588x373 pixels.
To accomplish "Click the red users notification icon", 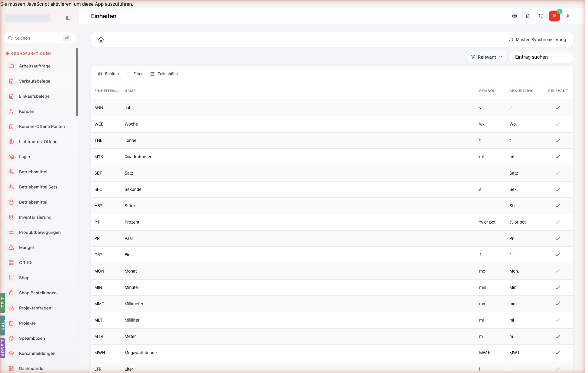I will tap(554, 16).
